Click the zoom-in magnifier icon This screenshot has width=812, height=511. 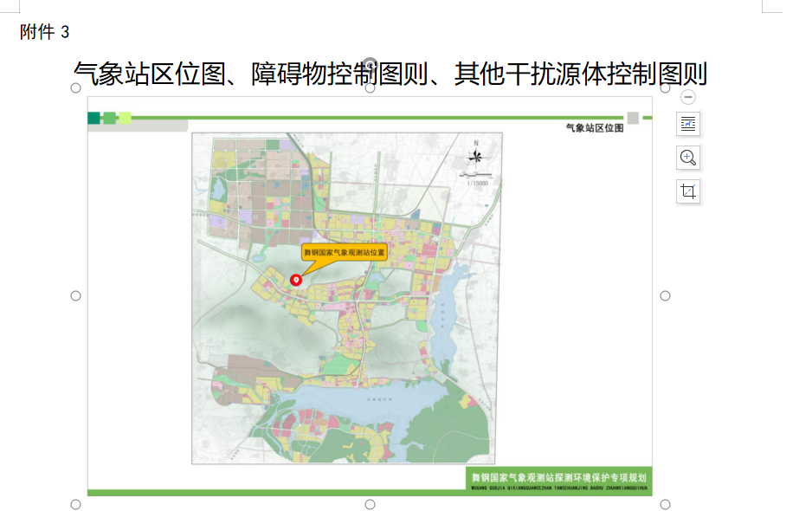(x=688, y=158)
